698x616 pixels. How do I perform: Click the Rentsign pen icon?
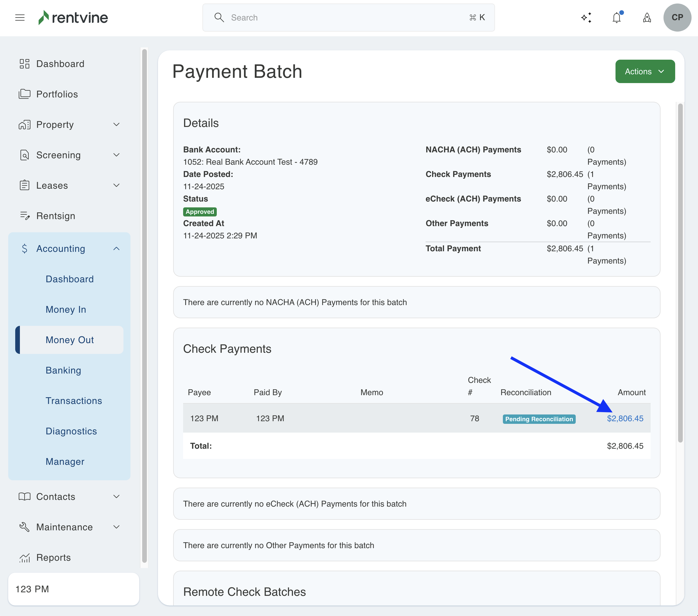(x=24, y=216)
